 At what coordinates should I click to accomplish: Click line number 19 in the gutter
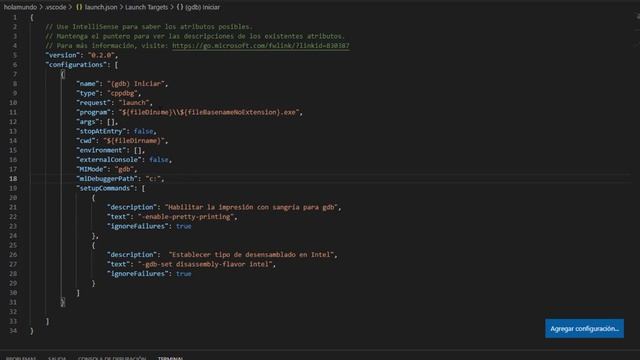[x=13, y=188]
